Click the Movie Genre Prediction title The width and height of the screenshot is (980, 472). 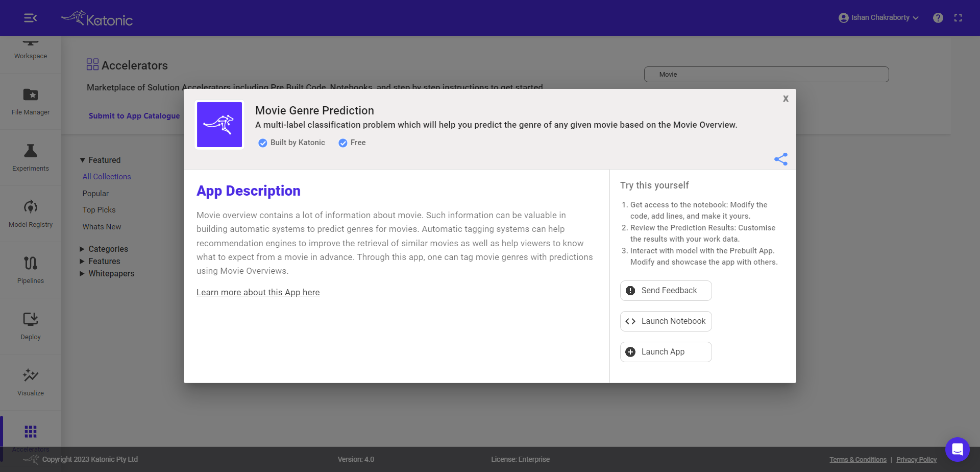[314, 110]
